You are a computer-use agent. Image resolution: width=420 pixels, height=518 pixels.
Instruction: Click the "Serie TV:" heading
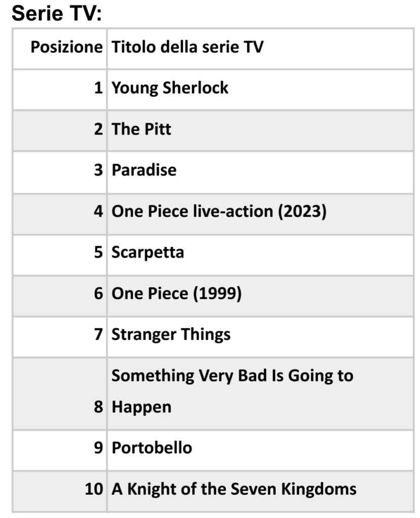[57, 13]
